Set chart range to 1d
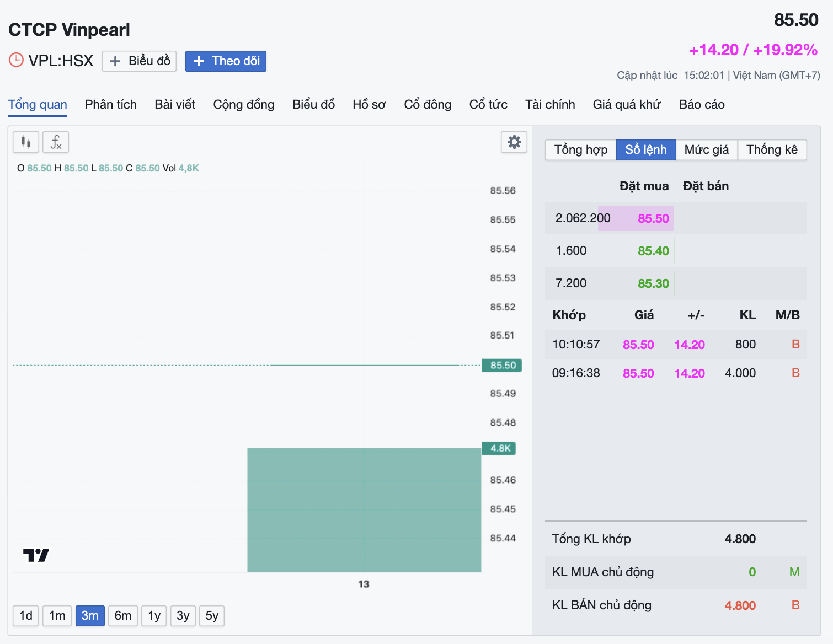The image size is (833, 644). (26, 616)
